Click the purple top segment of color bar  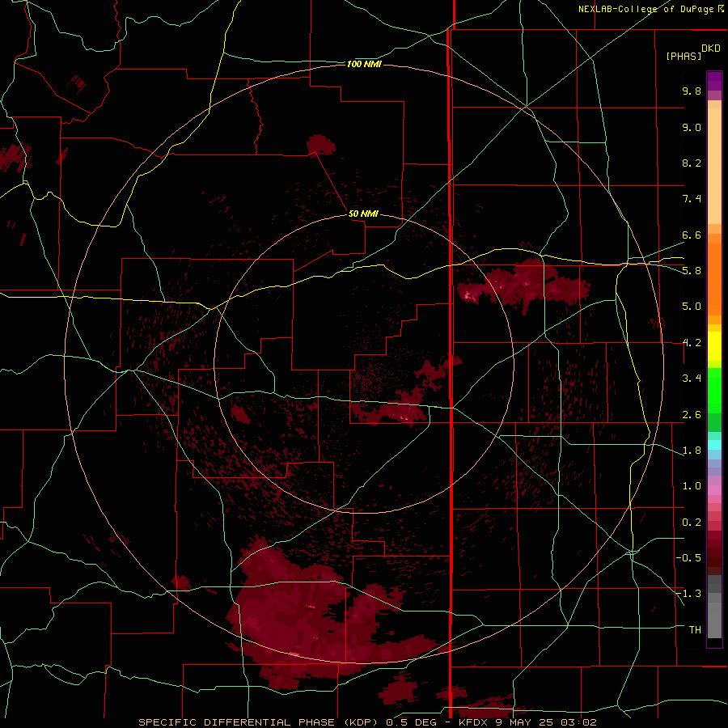point(714,81)
